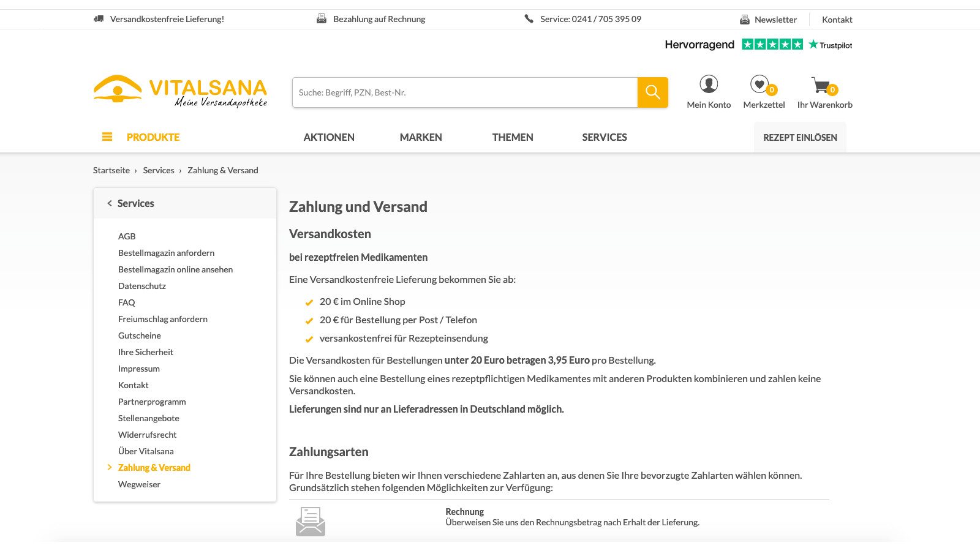Open the PRODUKTE hamburger menu
Screen dimensions: 980x551
coord(107,137)
